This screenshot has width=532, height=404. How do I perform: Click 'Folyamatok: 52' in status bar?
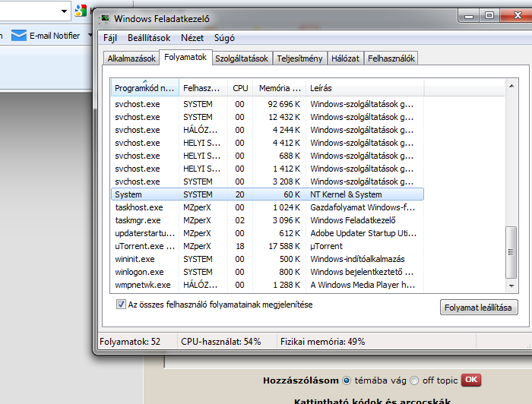point(130,341)
